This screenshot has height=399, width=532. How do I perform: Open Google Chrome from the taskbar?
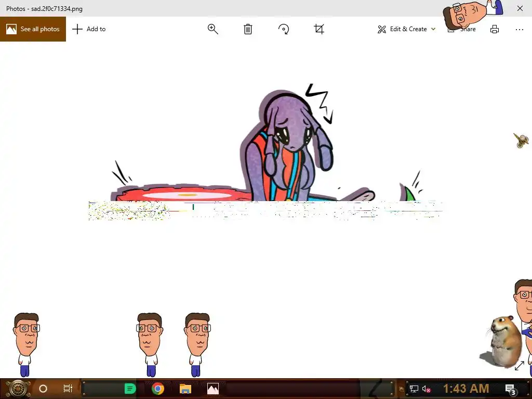158,389
